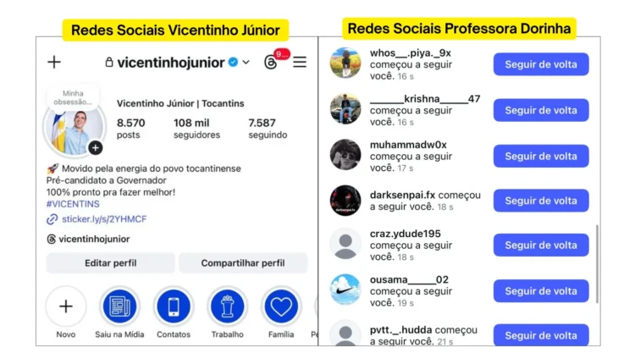Add story via plus on profile photo
This screenshot has width=635, height=364.
pyautogui.click(x=96, y=148)
